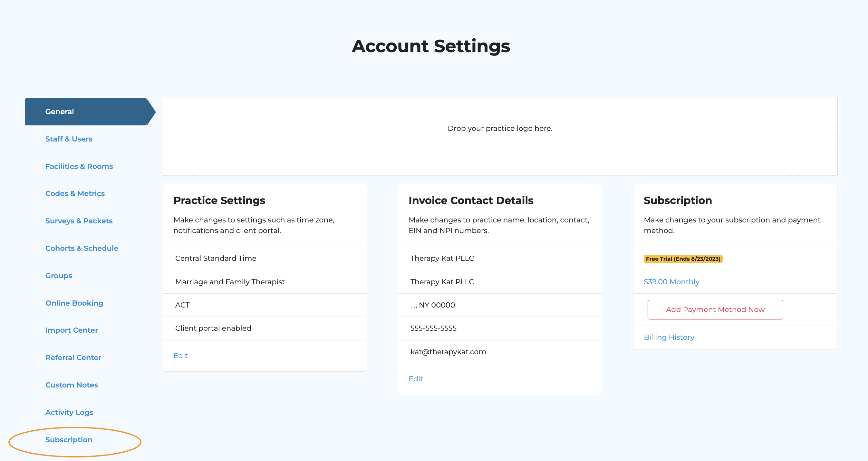View the Activity Logs

tap(69, 412)
